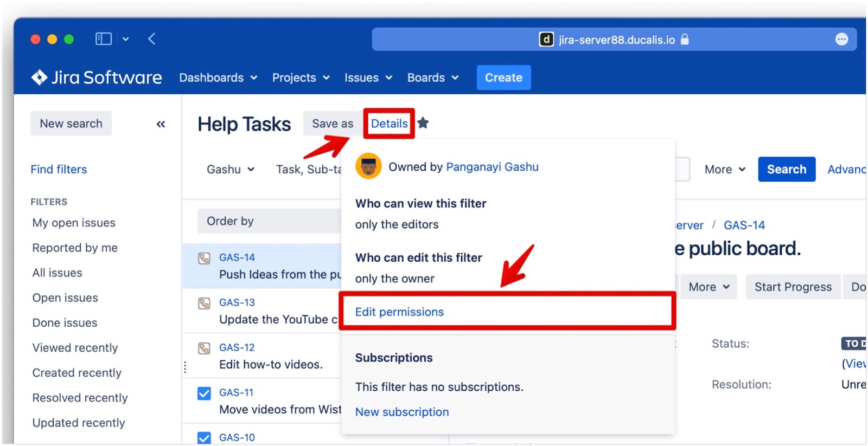Image resolution: width=868 pixels, height=446 pixels.
Task: Toggle the browser sidebar icon
Action: 103,39
